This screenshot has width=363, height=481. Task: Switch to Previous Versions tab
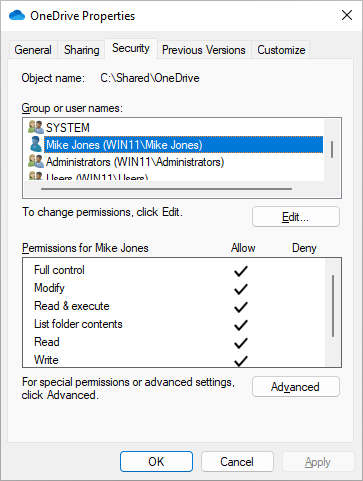point(204,50)
